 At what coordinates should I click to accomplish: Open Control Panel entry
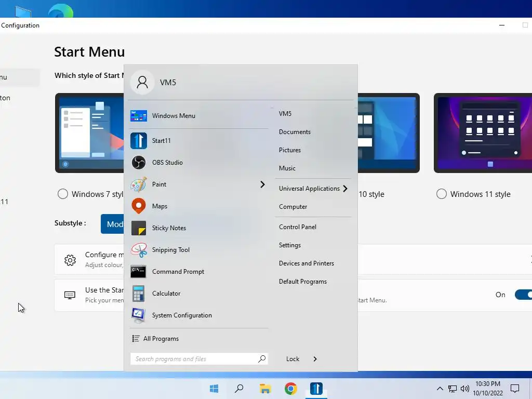click(298, 227)
